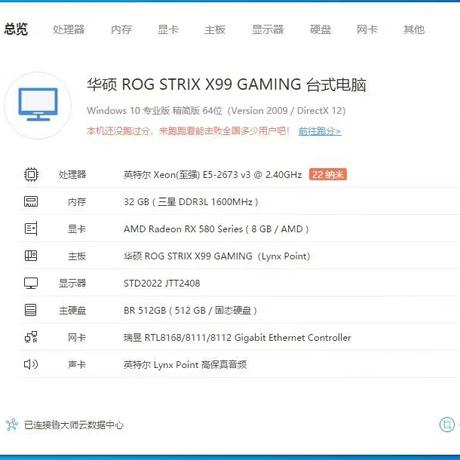The width and height of the screenshot is (460, 460).
Task: Switch to the 硬盘 tab
Action: pos(320,30)
